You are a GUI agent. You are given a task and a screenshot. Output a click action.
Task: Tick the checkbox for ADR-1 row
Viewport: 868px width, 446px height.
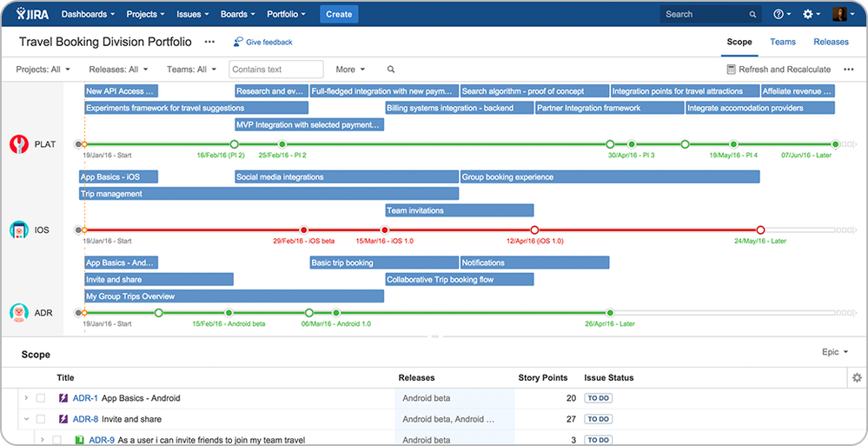[x=41, y=398]
